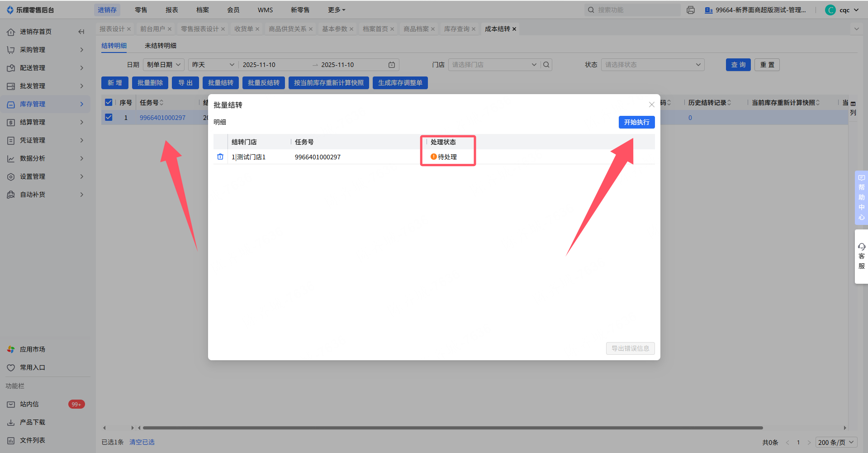
Task: Click the 搜索功能 search field
Action: click(632, 10)
